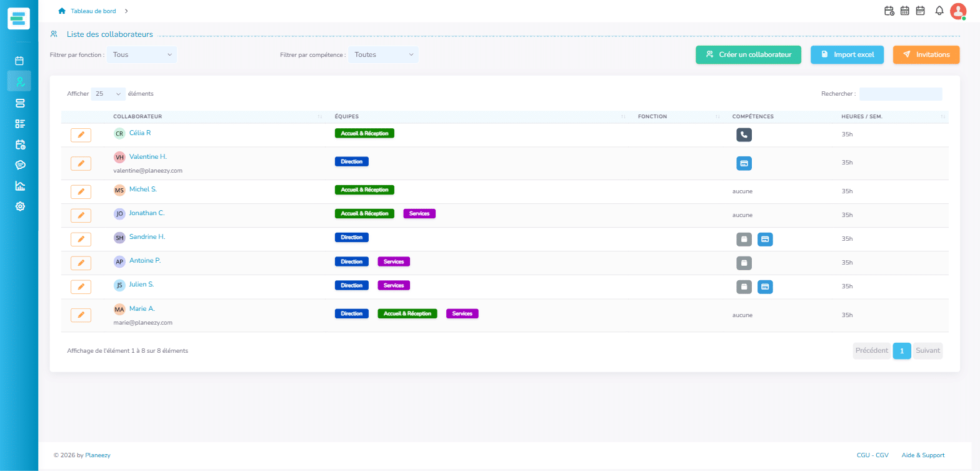
Task: Click the pencil edit button for Célia R
Action: (81, 135)
